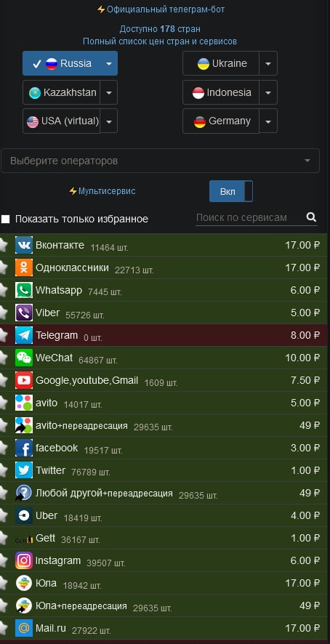Select USA (virtual) as country
The image size is (330, 644).
coord(62,121)
